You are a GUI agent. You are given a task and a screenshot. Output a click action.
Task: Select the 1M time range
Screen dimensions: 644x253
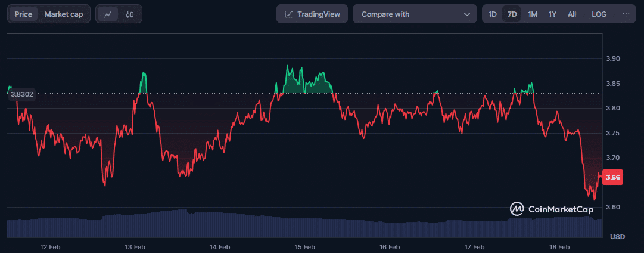coord(533,14)
